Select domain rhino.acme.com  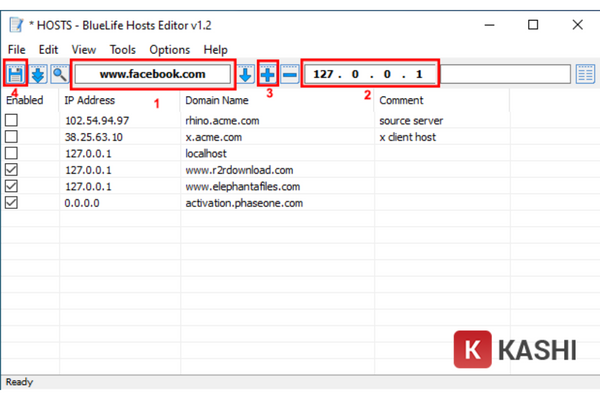click(222, 121)
